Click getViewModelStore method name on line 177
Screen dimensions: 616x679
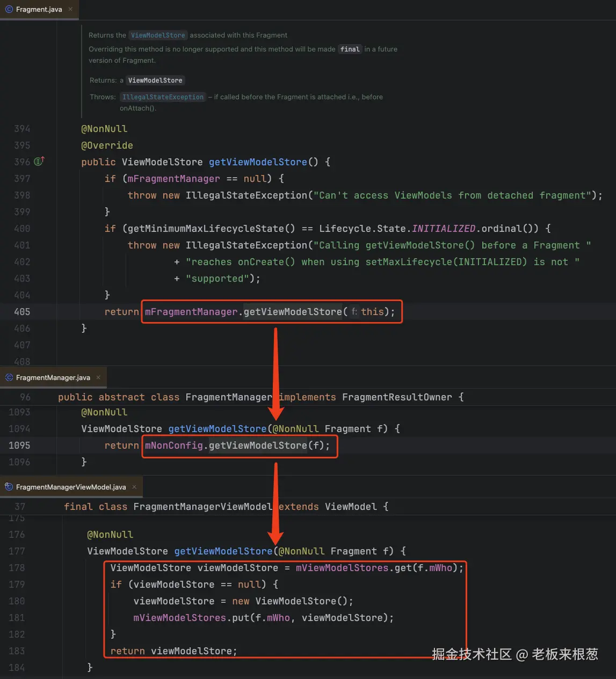(223, 551)
